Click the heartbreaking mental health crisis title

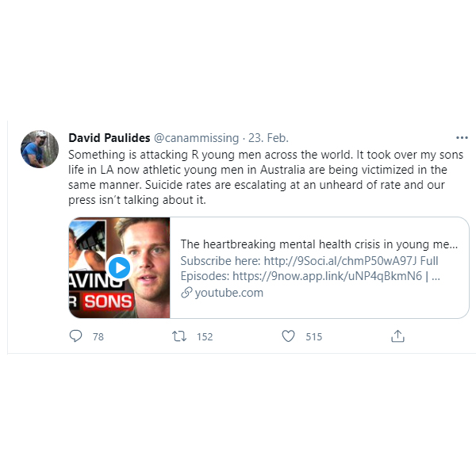click(x=319, y=244)
